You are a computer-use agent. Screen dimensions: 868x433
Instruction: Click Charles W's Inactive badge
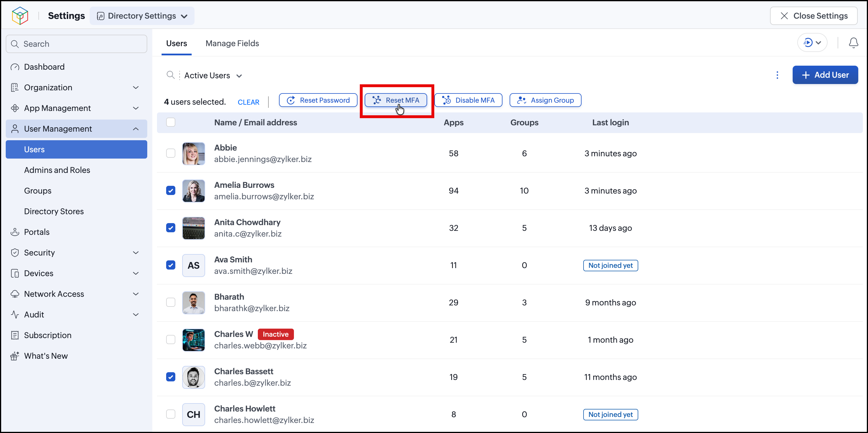(276, 334)
